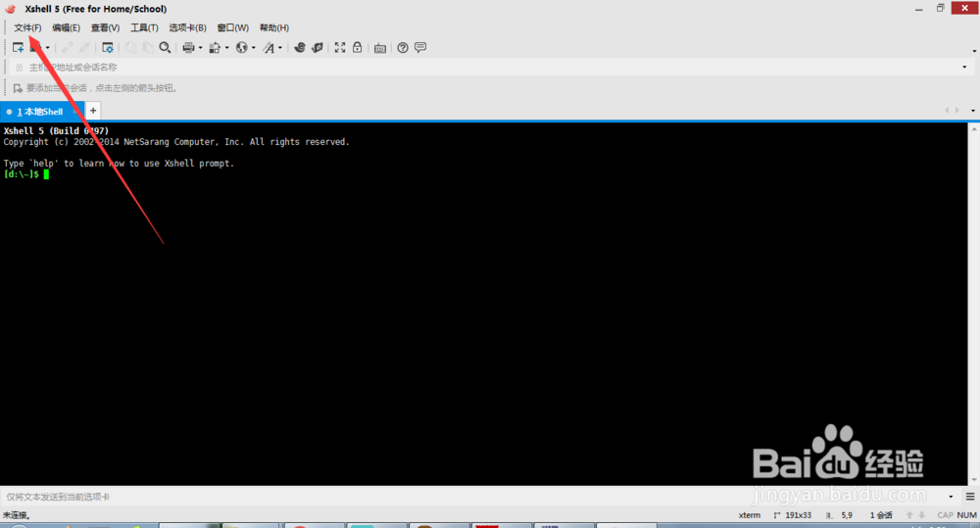Click the 未连接 status text
Viewport: 980px width, 528px height.
17,515
